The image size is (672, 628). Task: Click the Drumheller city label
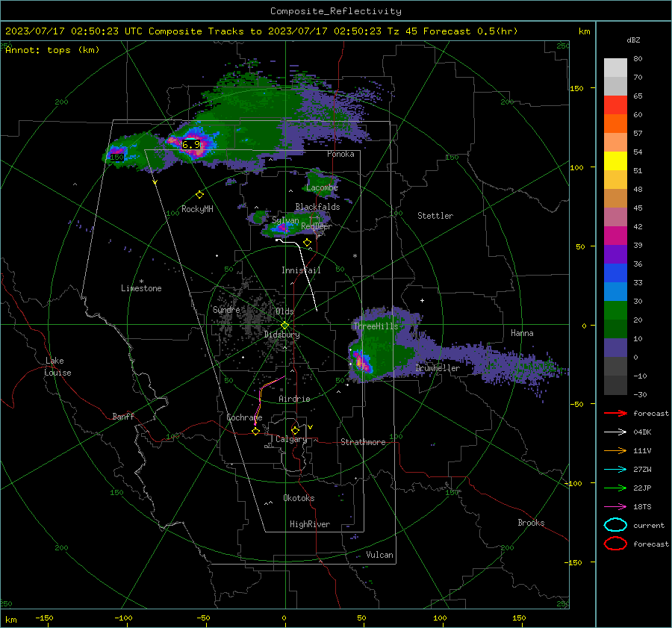tap(438, 368)
